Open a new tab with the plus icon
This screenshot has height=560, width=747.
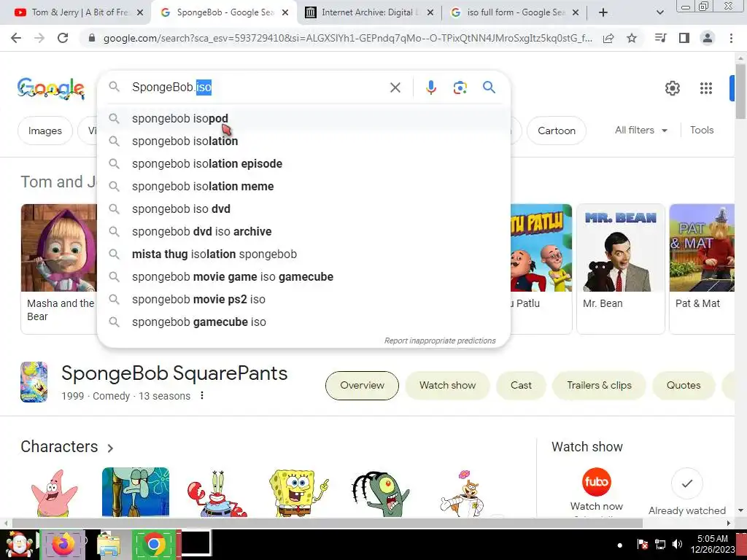603,12
